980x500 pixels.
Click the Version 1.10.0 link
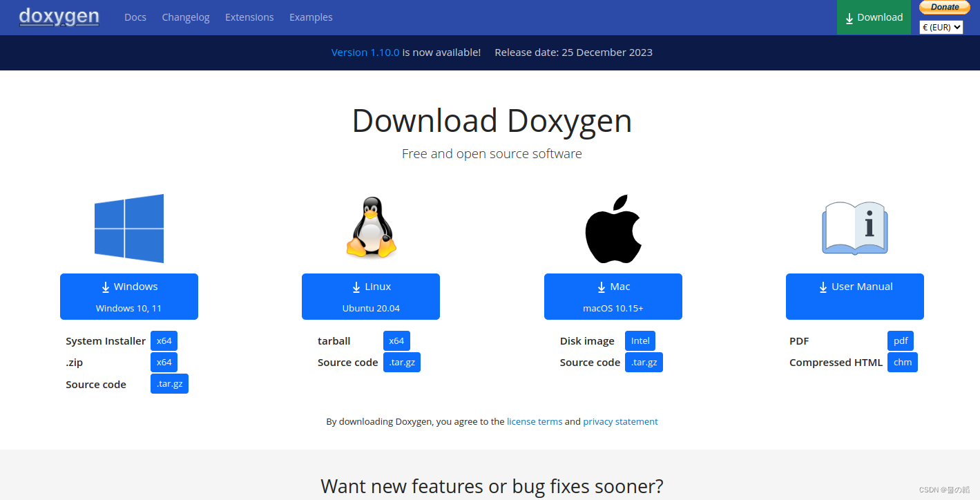point(365,52)
